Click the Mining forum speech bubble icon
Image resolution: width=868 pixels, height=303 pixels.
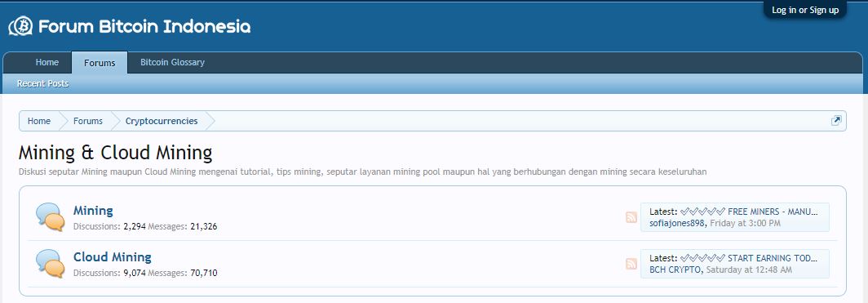pos(51,216)
